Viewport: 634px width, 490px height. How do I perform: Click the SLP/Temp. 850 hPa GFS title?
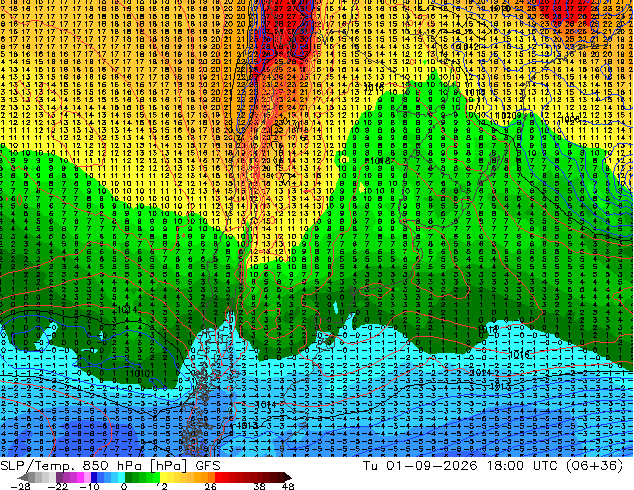click(110, 466)
